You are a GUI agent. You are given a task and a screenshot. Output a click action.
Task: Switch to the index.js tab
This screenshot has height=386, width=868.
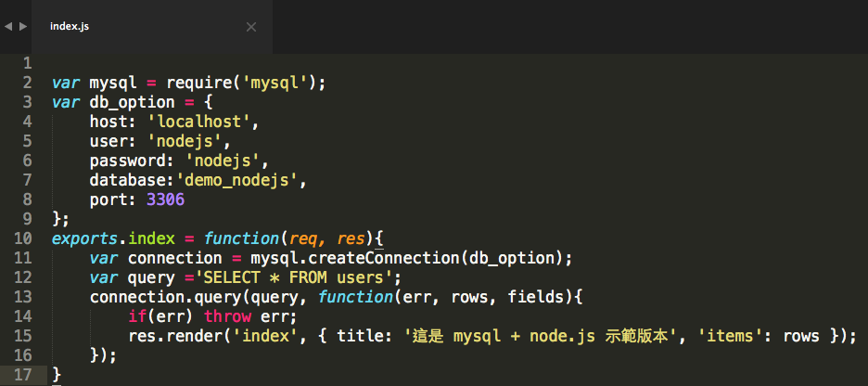[x=70, y=27]
